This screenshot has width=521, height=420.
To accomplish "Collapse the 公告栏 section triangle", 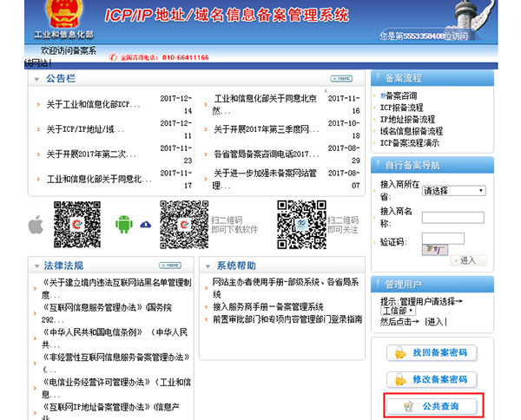I will pos(36,79).
